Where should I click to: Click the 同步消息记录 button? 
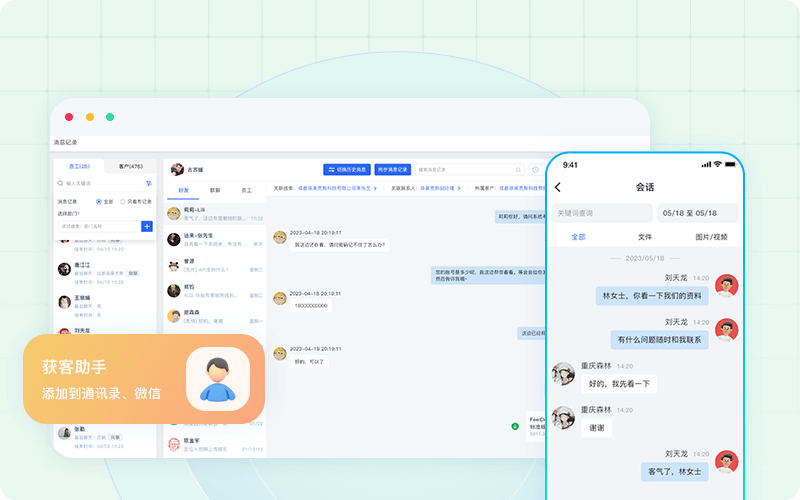(x=393, y=170)
